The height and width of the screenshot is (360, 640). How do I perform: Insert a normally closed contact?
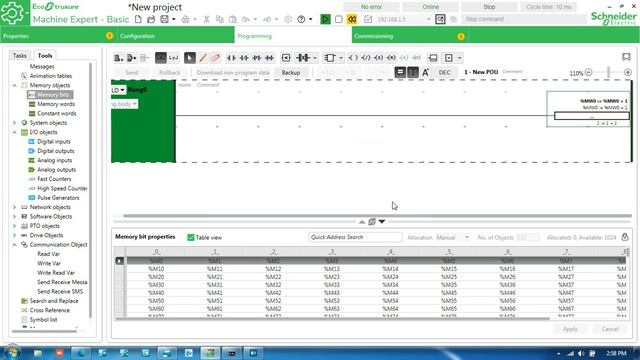click(244, 58)
